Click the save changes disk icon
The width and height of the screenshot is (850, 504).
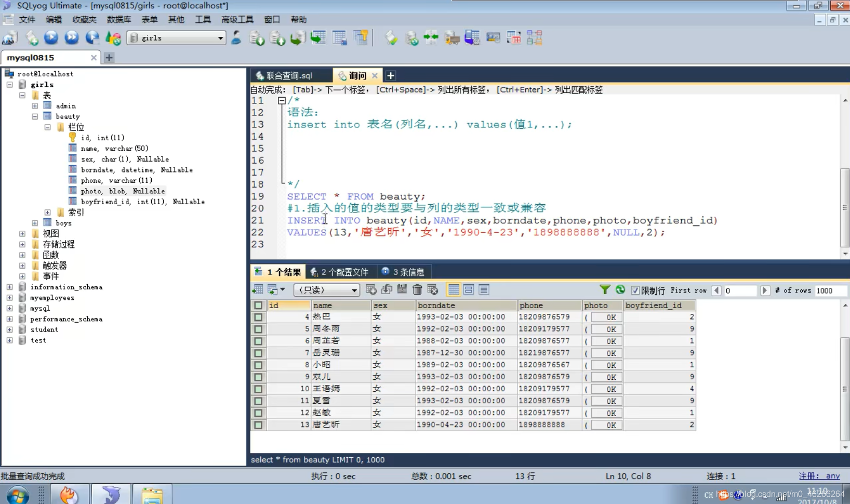click(x=402, y=289)
